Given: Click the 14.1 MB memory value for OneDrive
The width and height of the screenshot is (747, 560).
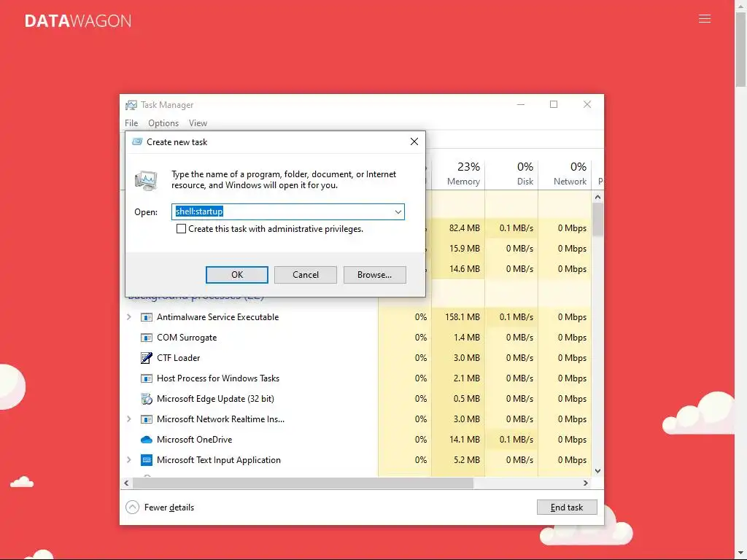Looking at the screenshot, I should coord(465,440).
